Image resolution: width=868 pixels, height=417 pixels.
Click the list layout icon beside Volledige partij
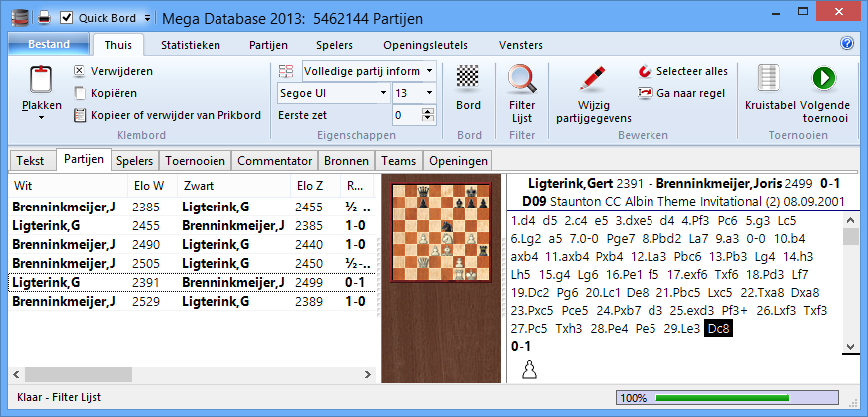(x=286, y=71)
